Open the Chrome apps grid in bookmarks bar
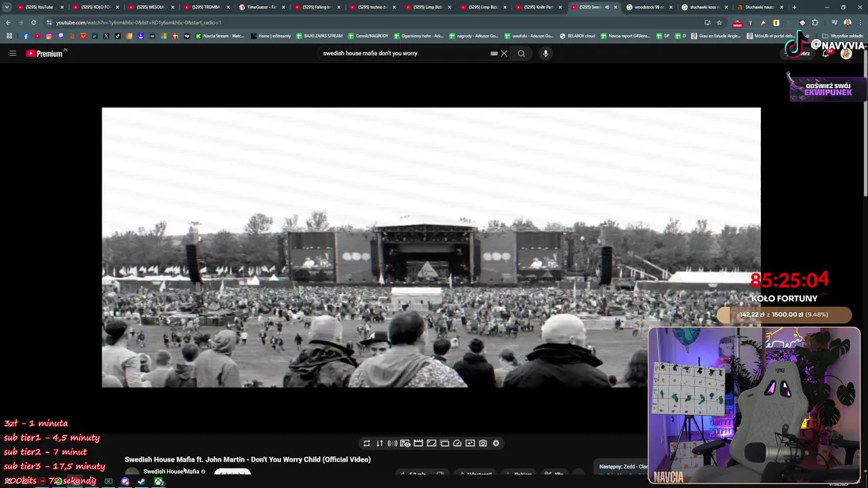Image resolution: width=868 pixels, height=488 pixels. click(x=9, y=36)
